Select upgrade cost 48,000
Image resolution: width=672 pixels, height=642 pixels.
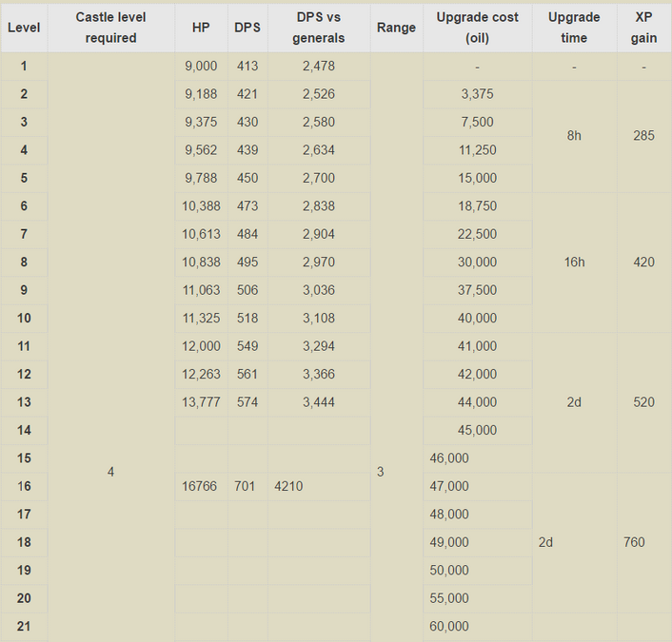point(449,515)
